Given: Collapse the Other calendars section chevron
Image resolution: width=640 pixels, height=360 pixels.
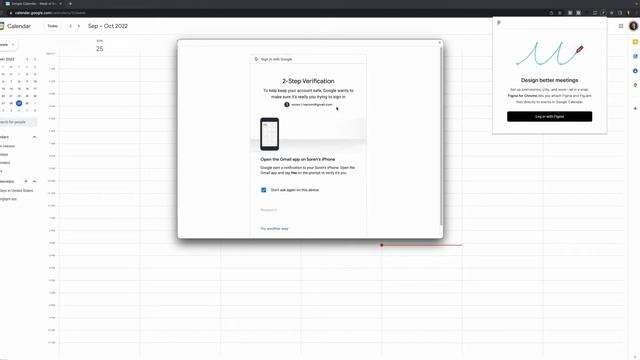Looking at the screenshot, I should pyautogui.click(x=34, y=181).
